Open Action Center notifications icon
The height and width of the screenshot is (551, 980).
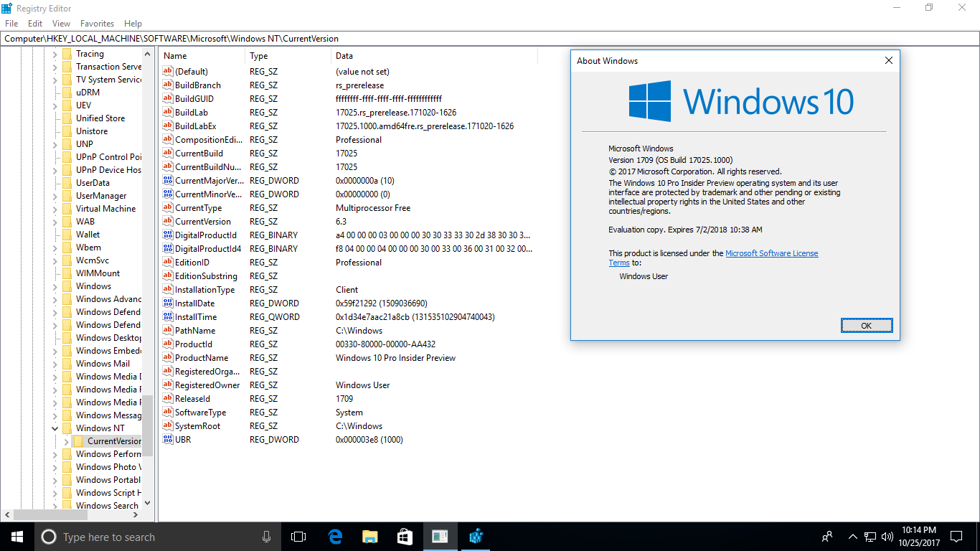point(956,537)
